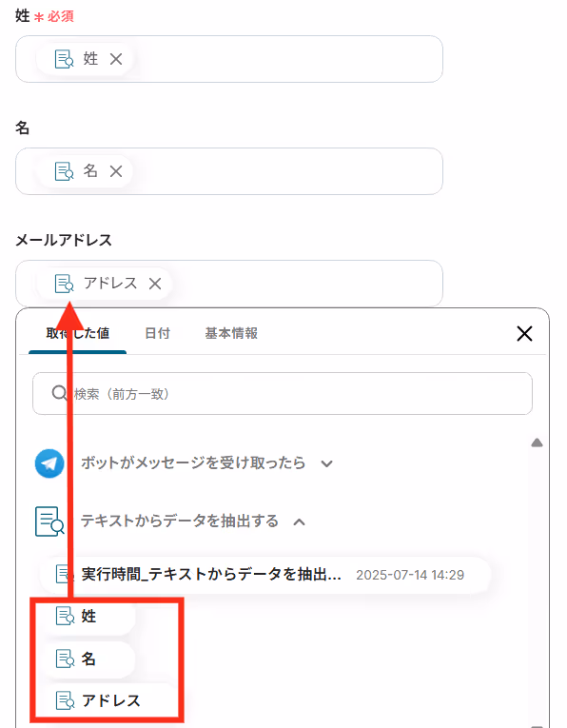This screenshot has width=567, height=728.
Task: Collapse the テキストからデータを抽出する section chevron
Action: [300, 521]
